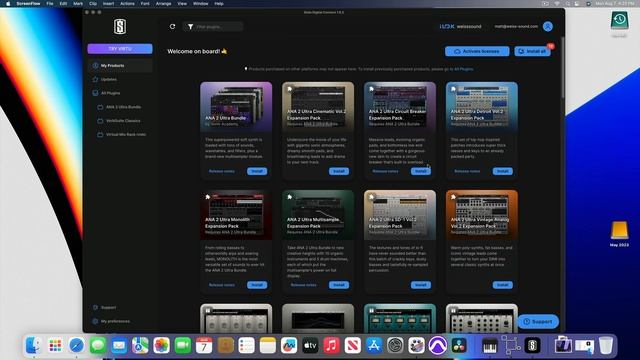The width and height of the screenshot is (640, 360).
Task: Open the File menu
Action: click(x=50, y=4)
